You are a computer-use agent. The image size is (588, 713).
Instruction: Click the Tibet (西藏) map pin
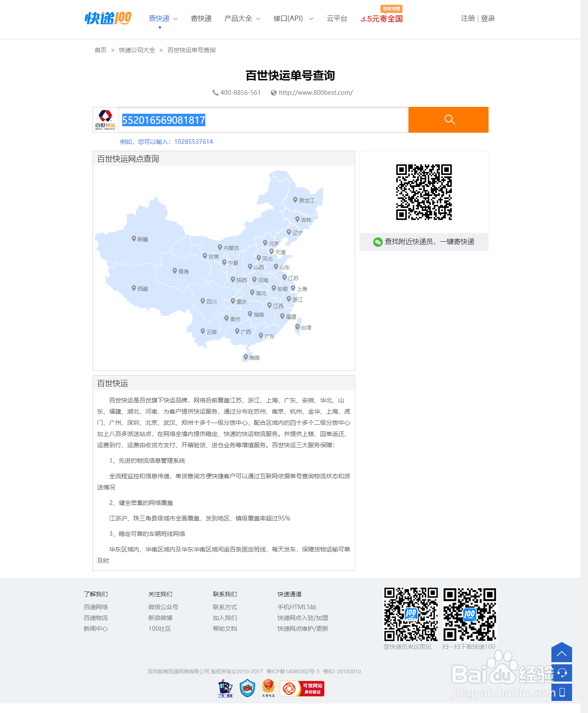pos(134,288)
